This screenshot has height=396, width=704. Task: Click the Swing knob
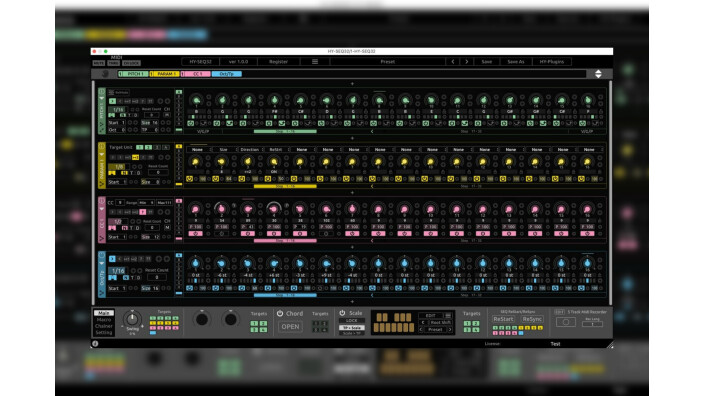coord(132,319)
